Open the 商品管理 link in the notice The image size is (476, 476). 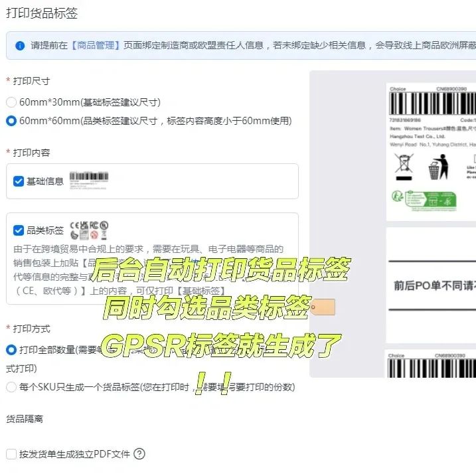tap(96, 45)
